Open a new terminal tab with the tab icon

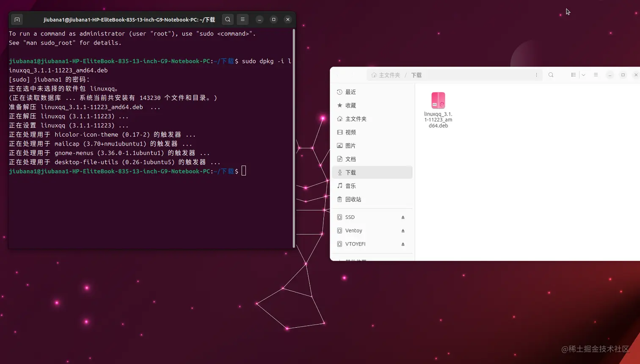coord(17,19)
